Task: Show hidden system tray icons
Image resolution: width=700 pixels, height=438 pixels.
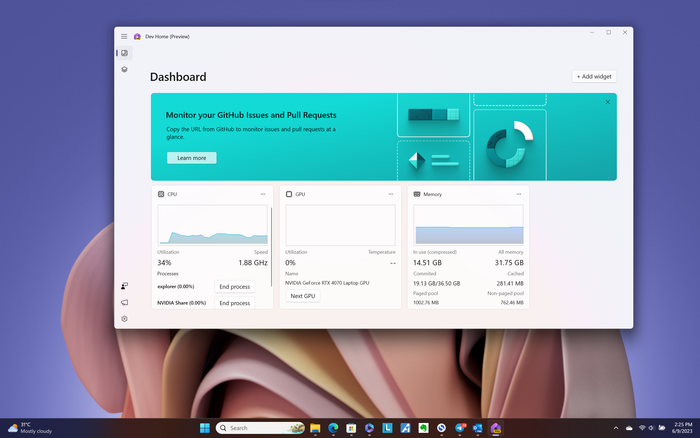Action: click(616, 428)
